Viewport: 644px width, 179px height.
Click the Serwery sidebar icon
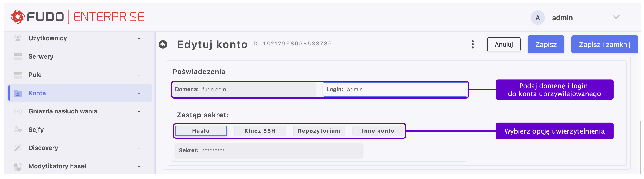pyautogui.click(x=18, y=57)
